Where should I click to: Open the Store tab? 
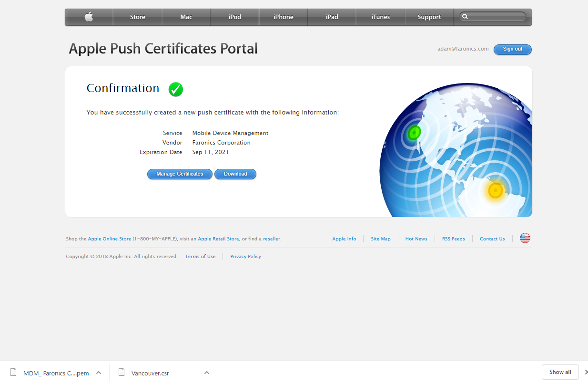(x=138, y=17)
